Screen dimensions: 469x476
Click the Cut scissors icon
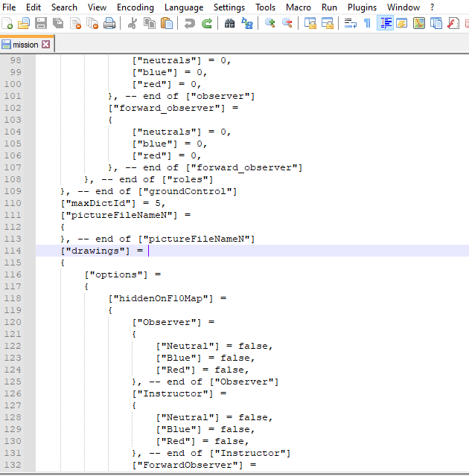pos(132,23)
